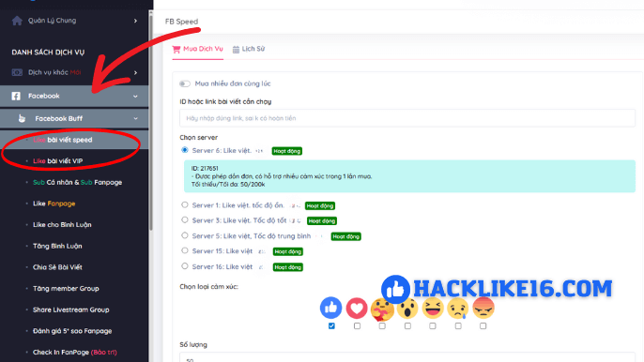Uncheck the Like reaction checkbox
The height and width of the screenshot is (362, 644).
tap(331, 325)
